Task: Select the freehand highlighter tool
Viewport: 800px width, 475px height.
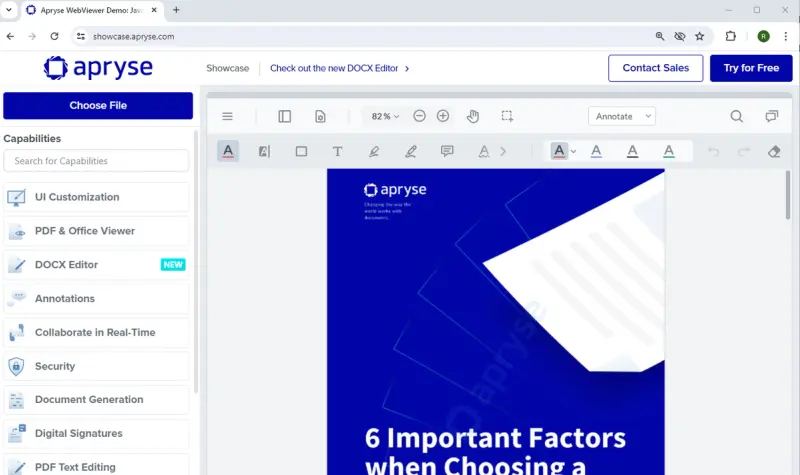Action: coord(374,151)
